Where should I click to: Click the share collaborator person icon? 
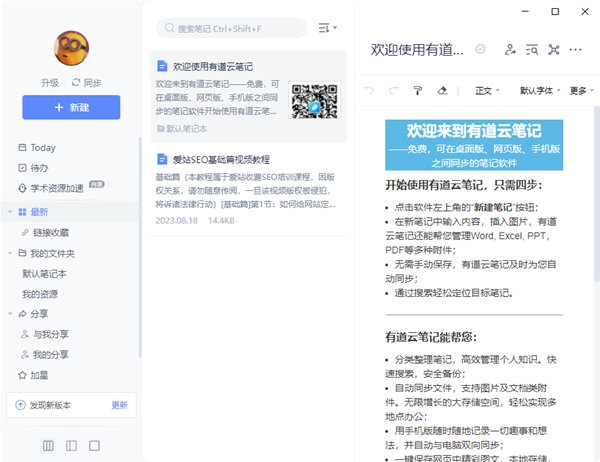[x=510, y=49]
